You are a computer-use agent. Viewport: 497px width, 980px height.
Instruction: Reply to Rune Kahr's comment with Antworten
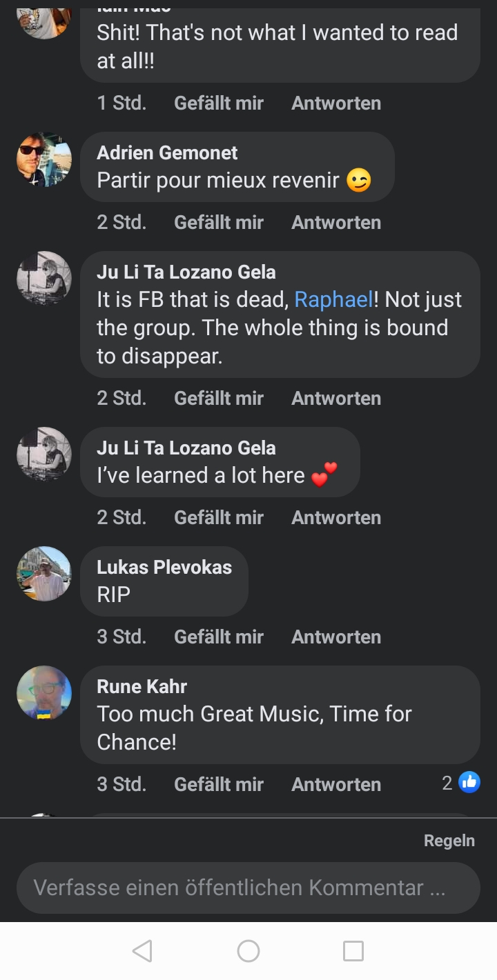click(x=336, y=784)
